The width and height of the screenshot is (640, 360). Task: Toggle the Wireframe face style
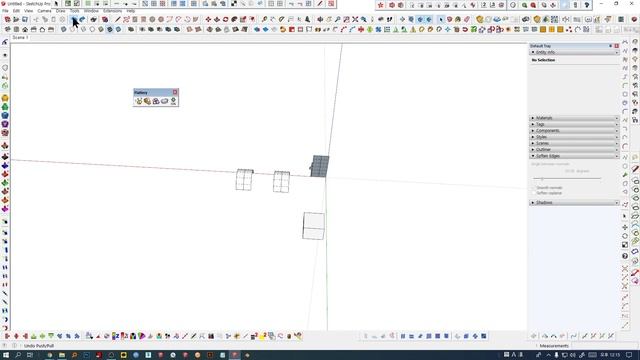point(83,29)
